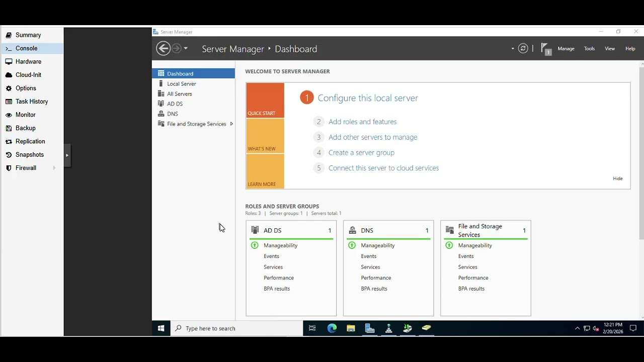
Task: Open the Manage menu
Action: click(566, 49)
